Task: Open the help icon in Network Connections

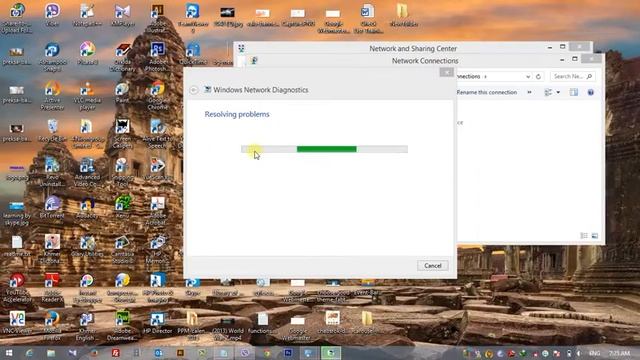Action: pyautogui.click(x=591, y=92)
